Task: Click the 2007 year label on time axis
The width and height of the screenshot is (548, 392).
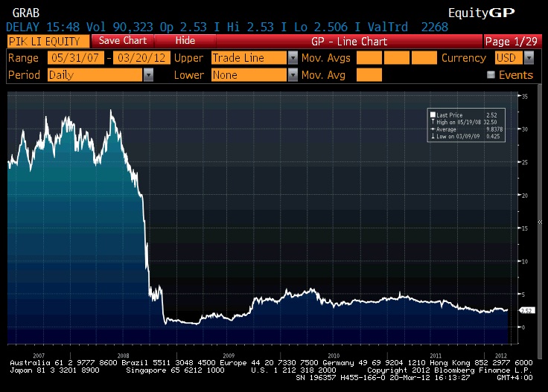Action: click(x=39, y=356)
